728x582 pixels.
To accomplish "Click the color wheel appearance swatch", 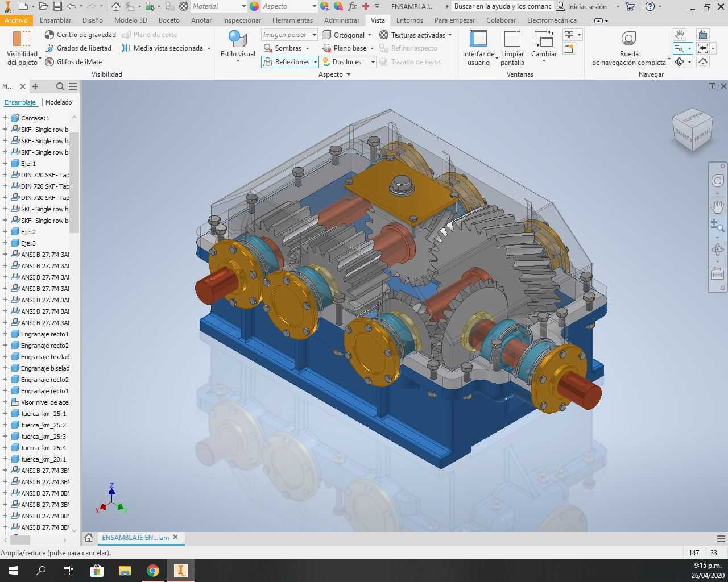I will (254, 6).
